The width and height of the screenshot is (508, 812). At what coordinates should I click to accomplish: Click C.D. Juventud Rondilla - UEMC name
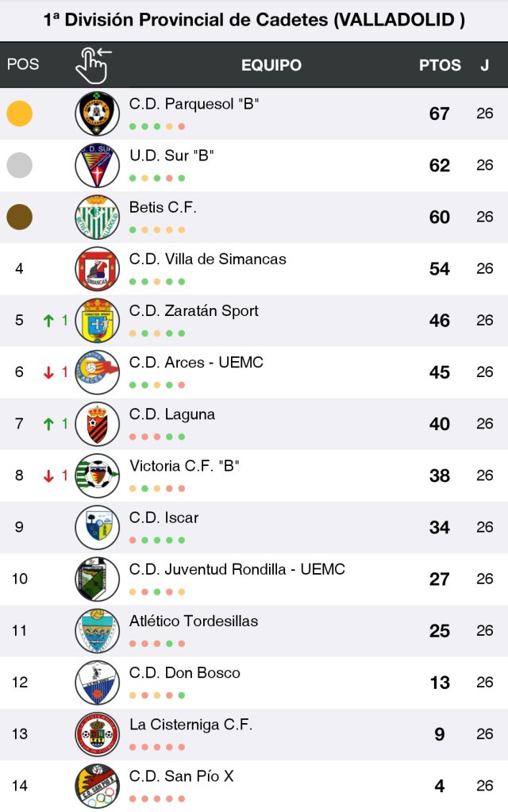(237, 569)
